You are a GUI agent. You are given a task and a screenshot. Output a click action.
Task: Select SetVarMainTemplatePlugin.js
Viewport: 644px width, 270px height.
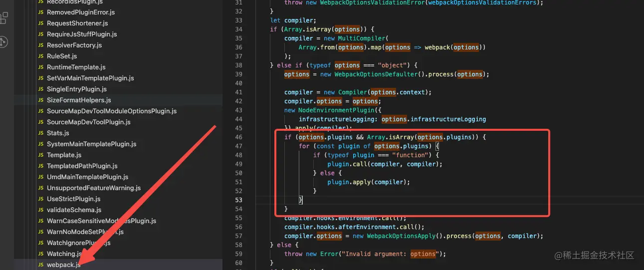pyautogui.click(x=90, y=78)
